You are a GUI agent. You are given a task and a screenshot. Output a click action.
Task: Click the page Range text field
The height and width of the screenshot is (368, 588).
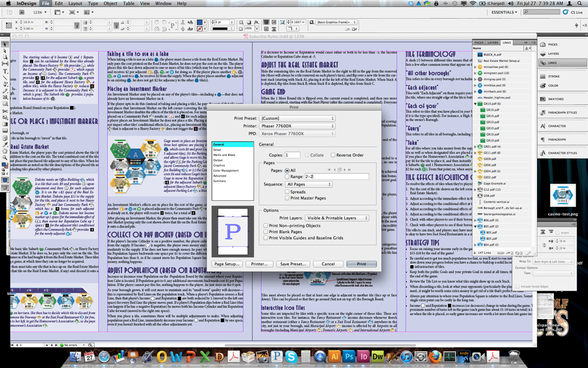click(x=336, y=177)
